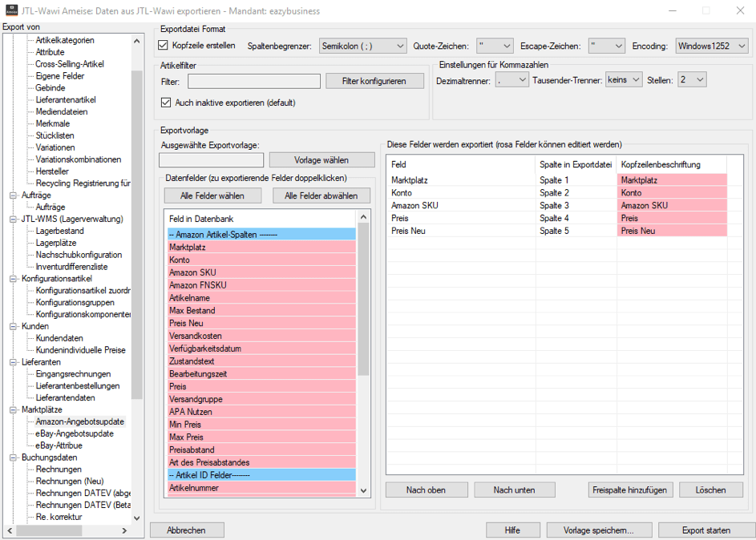756x540 pixels.
Task: Click right arrow of tree horizontal scrollbar
Action: point(124,530)
